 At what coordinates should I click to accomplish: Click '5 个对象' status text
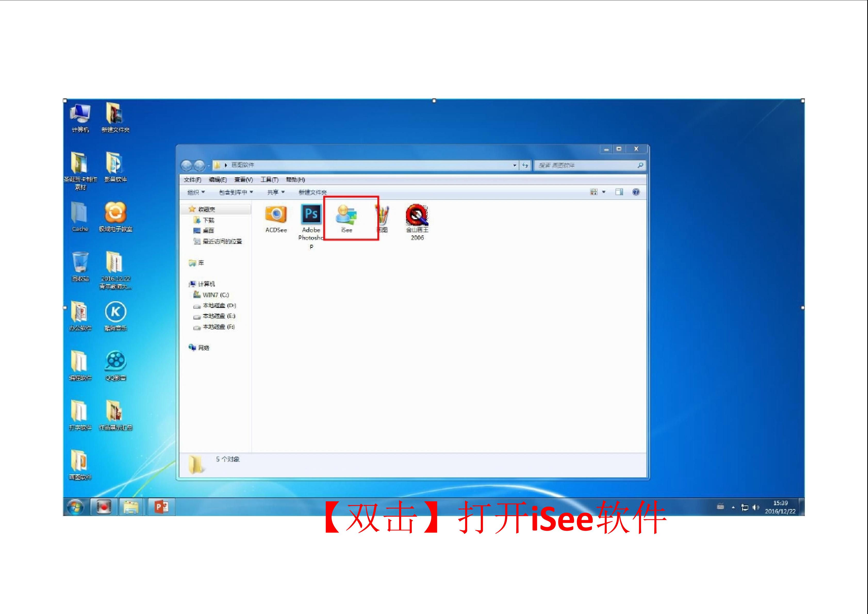click(228, 459)
